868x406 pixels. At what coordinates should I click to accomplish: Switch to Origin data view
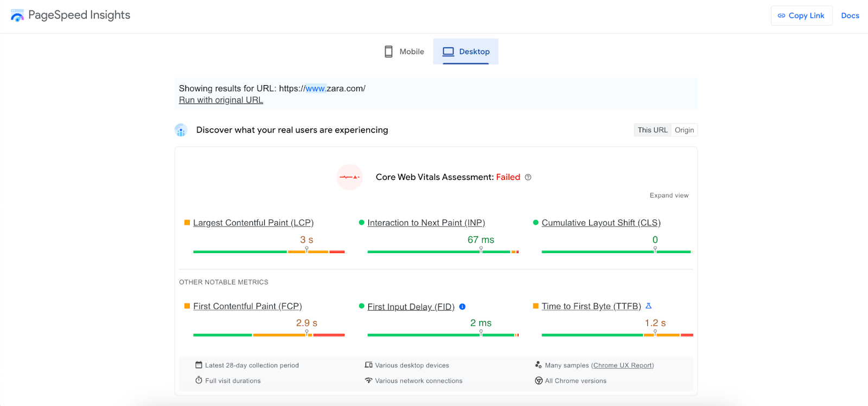(x=684, y=130)
